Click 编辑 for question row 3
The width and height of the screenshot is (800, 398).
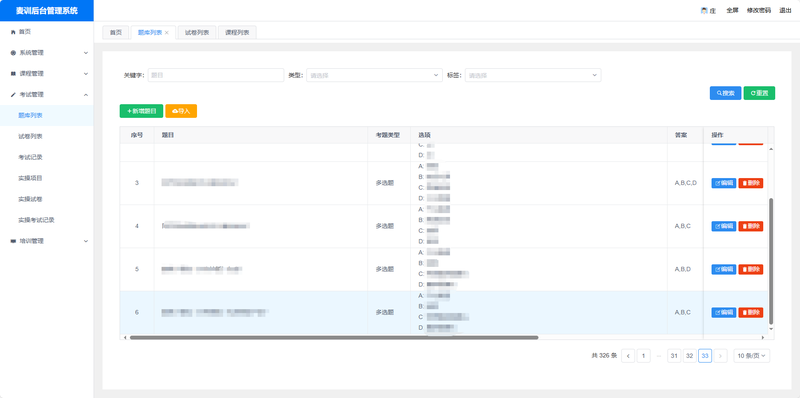point(723,183)
